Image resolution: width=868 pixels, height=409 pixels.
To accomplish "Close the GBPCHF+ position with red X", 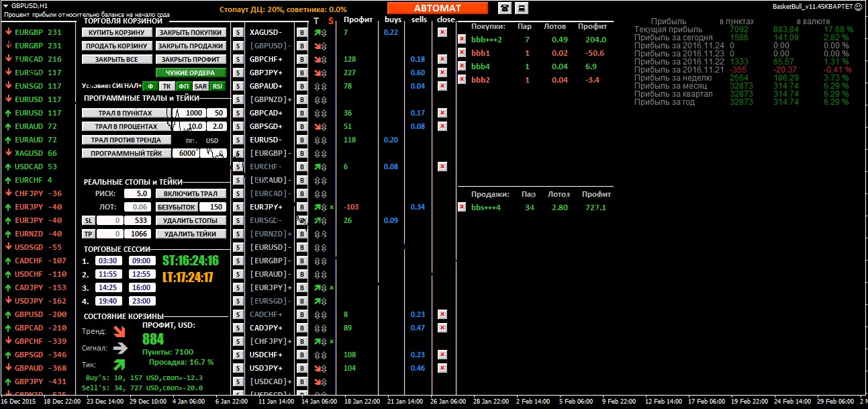I will (x=442, y=59).
